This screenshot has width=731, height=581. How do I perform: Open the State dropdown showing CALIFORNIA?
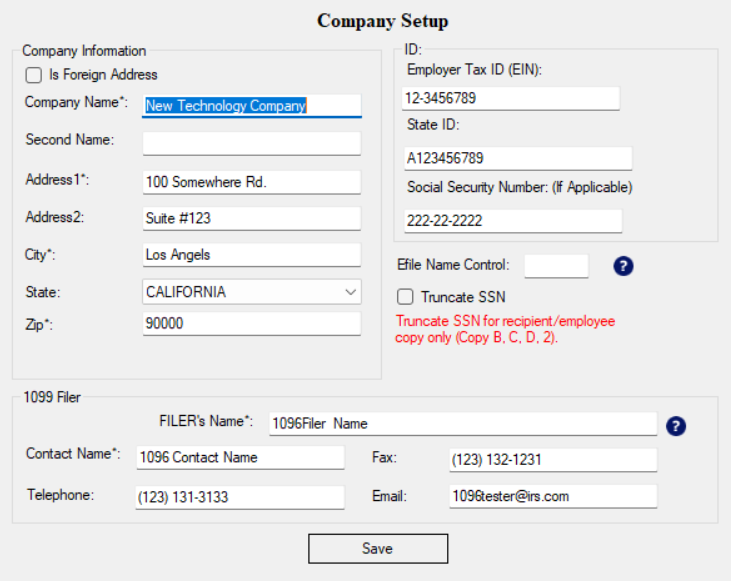pos(251,293)
